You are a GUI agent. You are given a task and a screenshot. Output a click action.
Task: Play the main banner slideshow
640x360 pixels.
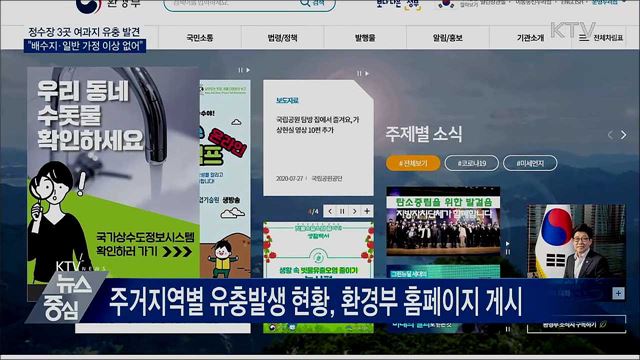pos(248,70)
